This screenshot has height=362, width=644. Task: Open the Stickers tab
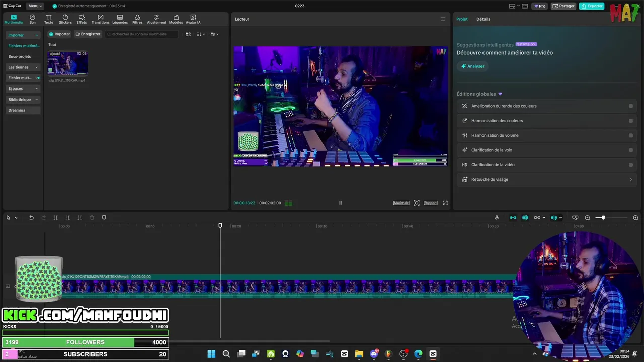pos(65,19)
